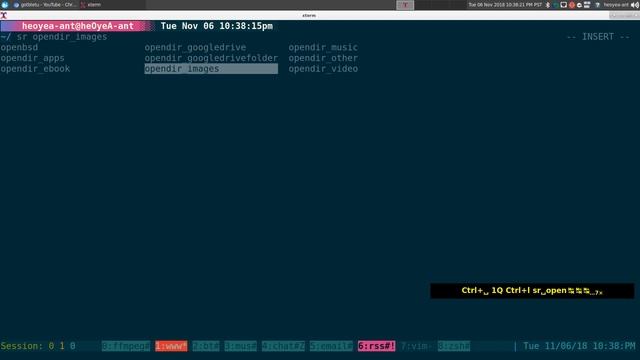Click the highlighted workspace switcher cell

(x=405, y=5)
